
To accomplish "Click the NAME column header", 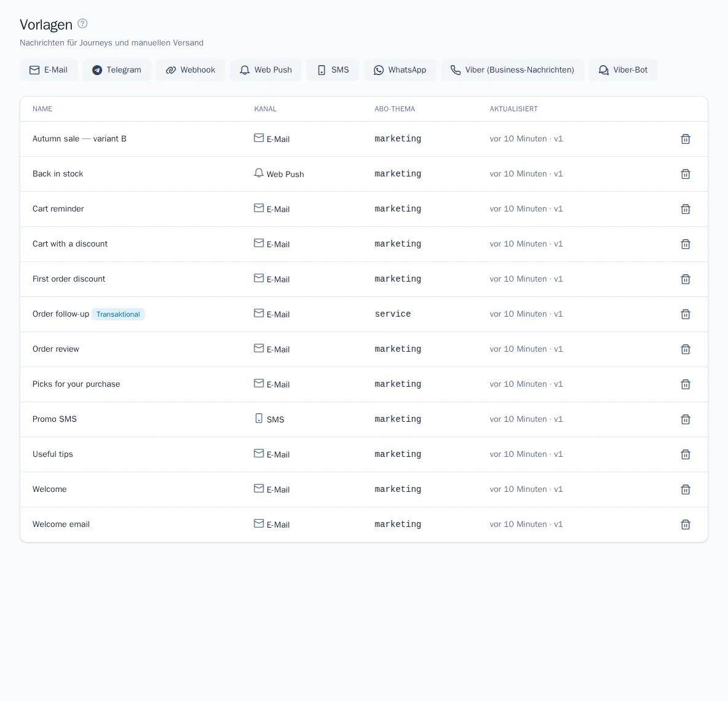I will tap(42, 109).
